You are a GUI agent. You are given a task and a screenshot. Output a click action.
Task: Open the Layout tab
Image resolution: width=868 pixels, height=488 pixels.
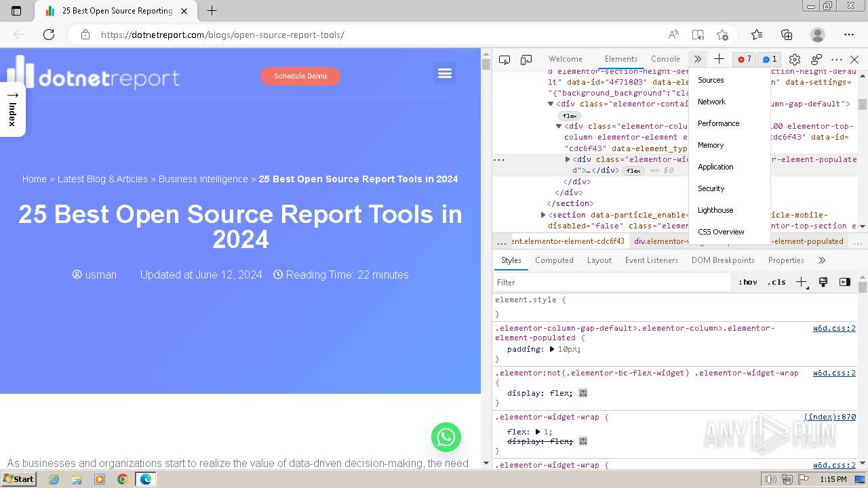(599, 260)
